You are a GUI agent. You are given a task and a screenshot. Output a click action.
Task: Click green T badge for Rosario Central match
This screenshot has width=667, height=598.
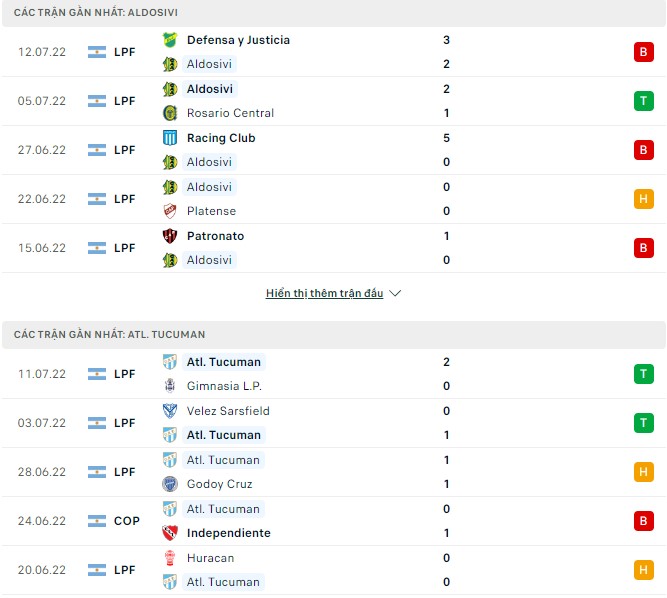pos(643,101)
